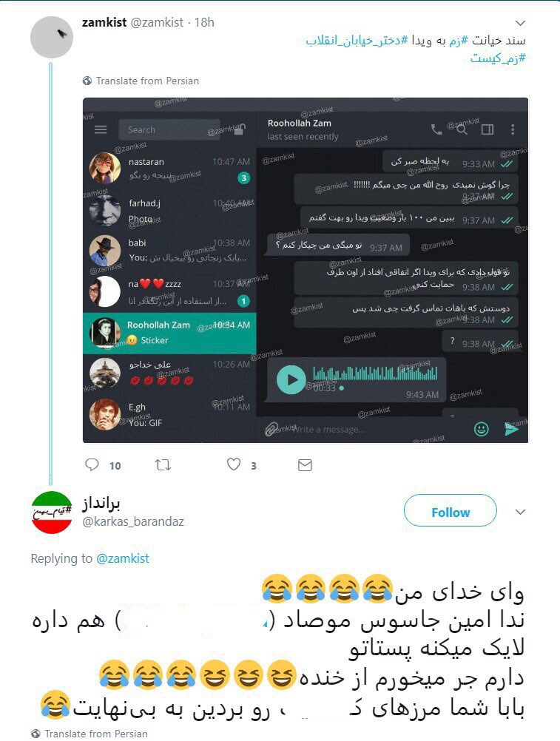This screenshot has height=741, width=560.
Task: Retweet the zamkist tweet
Action: [163, 465]
